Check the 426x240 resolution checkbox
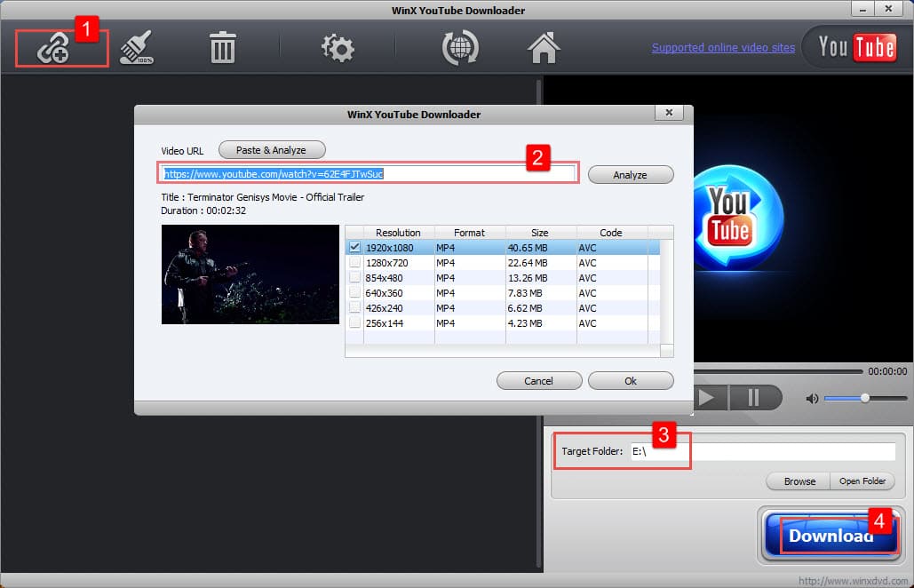 (354, 307)
